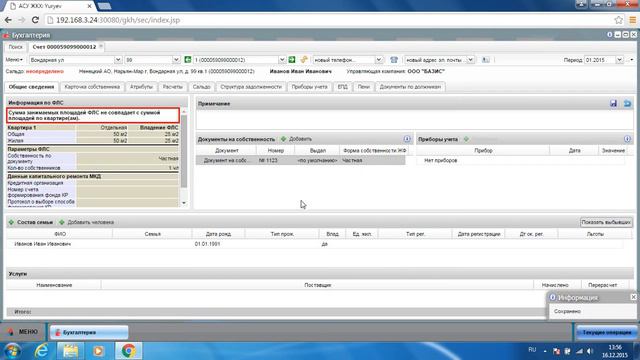The image size is (640, 360).
Task: Select the Общие сведения tab
Action: 31,87
